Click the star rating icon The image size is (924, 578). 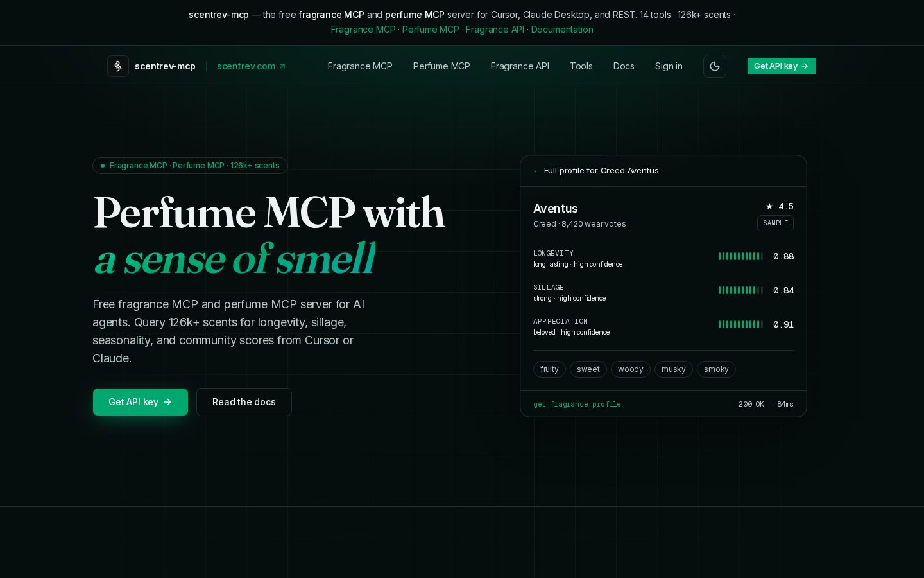tap(769, 206)
